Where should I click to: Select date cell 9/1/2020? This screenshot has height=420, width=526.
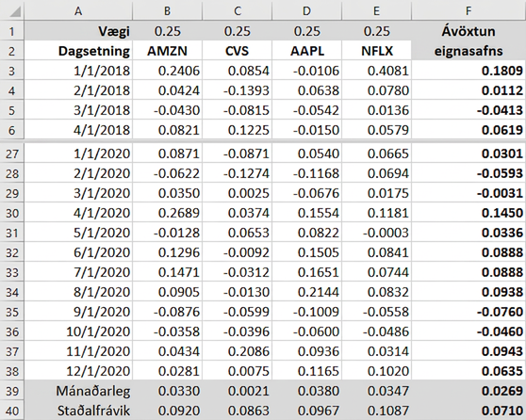point(78,312)
